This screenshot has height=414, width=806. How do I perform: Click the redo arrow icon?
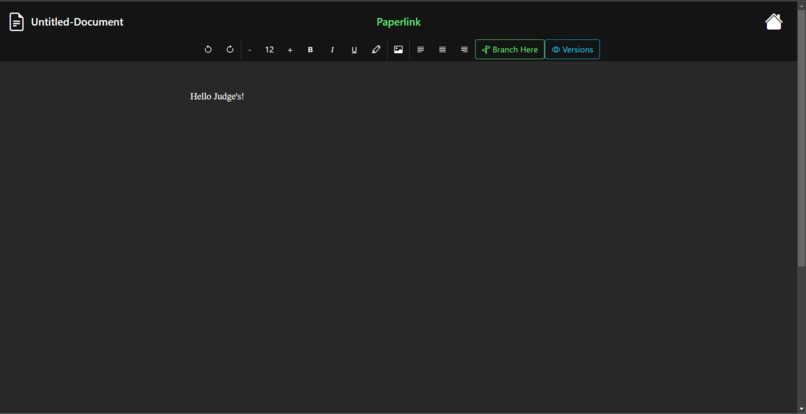(230, 49)
